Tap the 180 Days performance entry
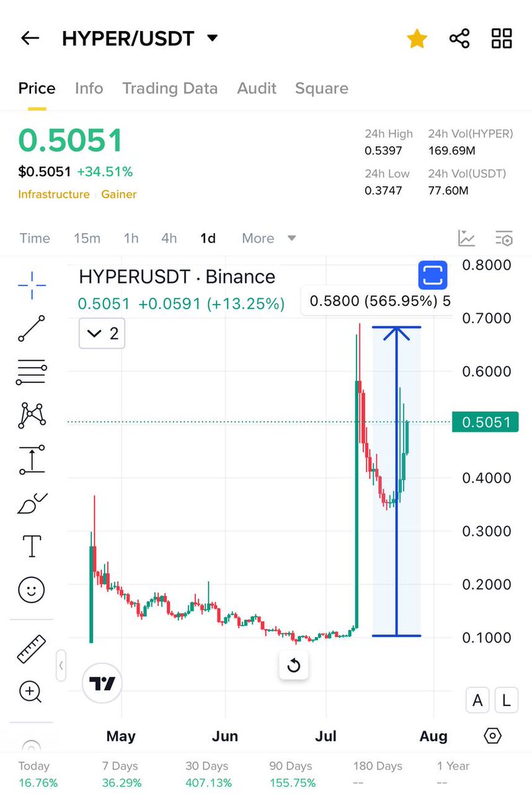This screenshot has height=794, width=532. 378,774
